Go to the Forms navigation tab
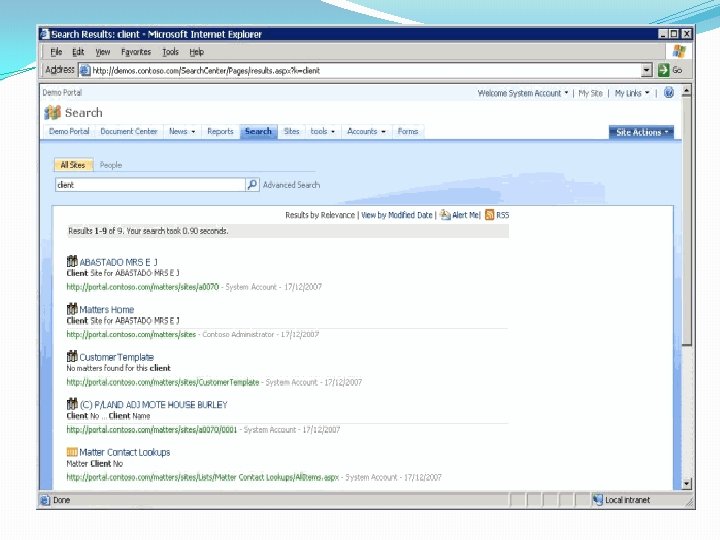The image size is (720, 540). pos(408,131)
